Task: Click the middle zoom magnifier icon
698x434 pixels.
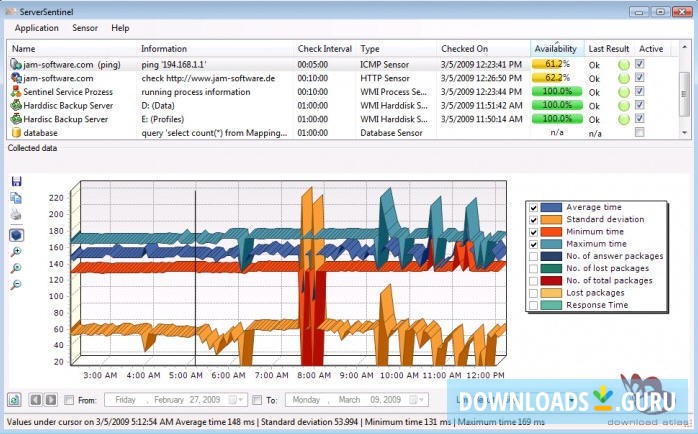Action: pyautogui.click(x=16, y=268)
